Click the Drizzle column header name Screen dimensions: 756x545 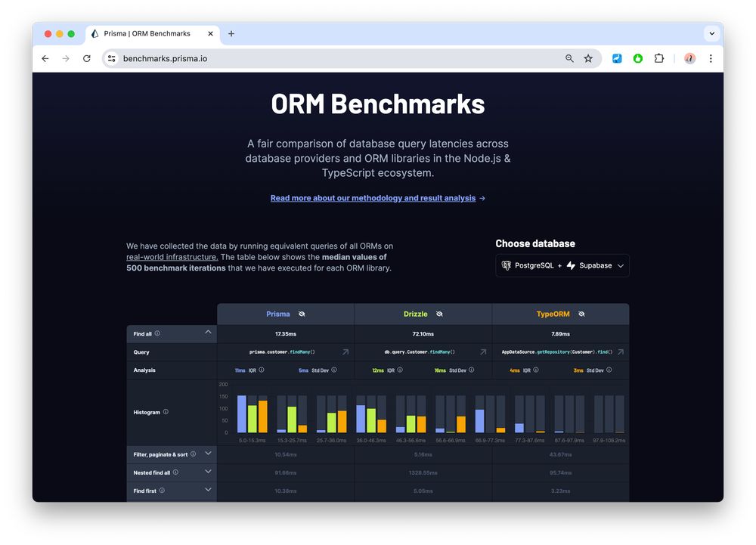(416, 314)
